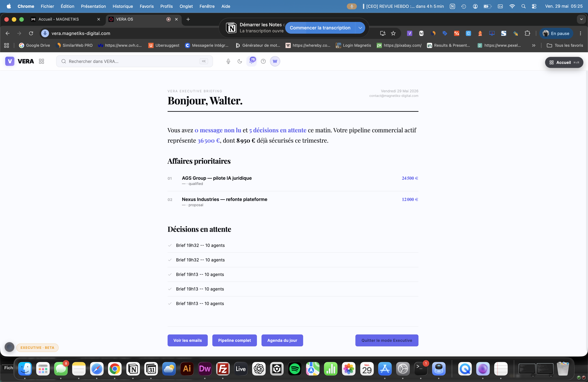
Task: Open Tous les favoris folder
Action: point(565,45)
